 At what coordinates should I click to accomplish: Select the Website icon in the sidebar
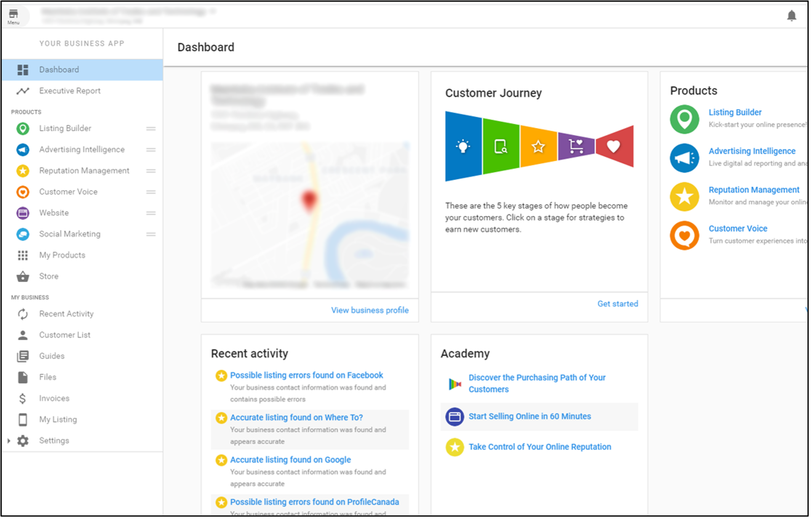[23, 213]
